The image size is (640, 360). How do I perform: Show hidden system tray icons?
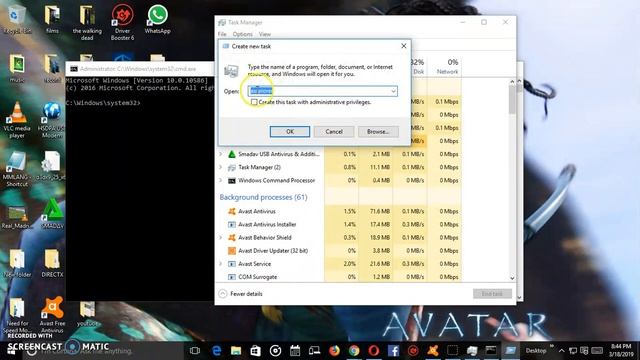(x=562, y=351)
